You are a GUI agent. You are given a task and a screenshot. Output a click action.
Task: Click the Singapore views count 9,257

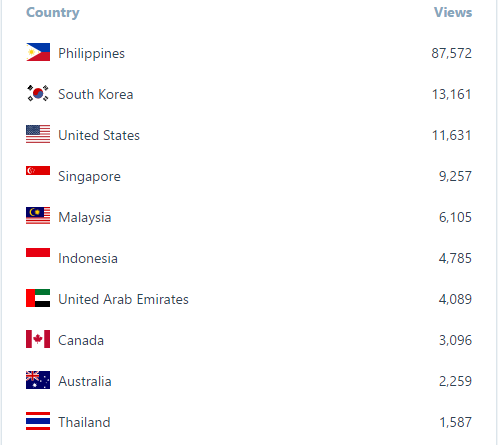tap(455, 176)
